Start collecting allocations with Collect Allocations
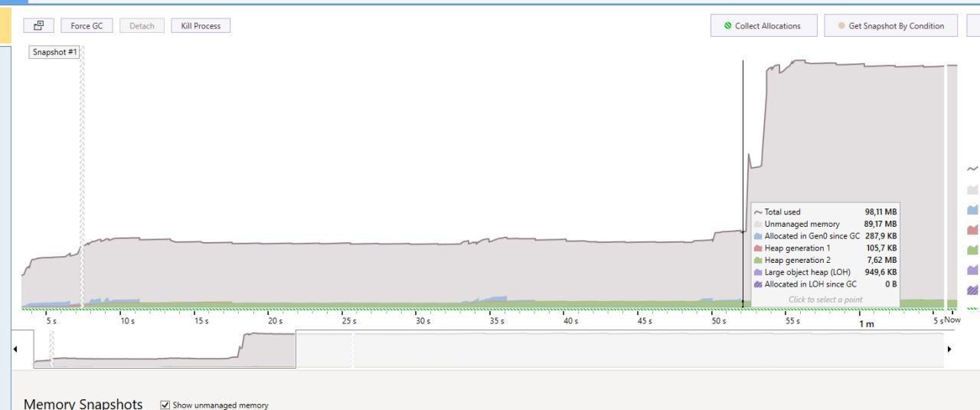980x410 pixels. [763, 25]
